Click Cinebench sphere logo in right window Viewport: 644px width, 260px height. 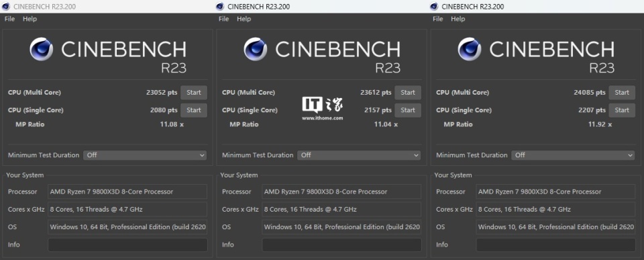(470, 49)
